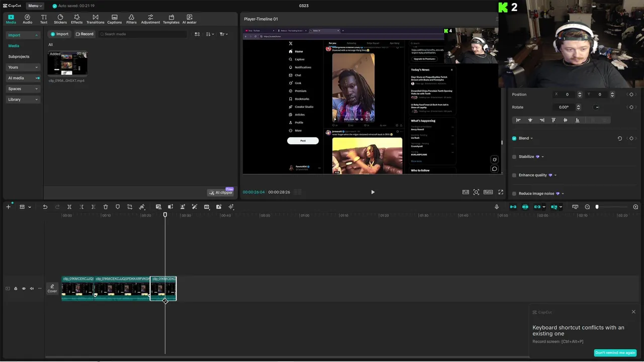The image size is (644, 362).
Task: Switch to the Templates tab
Action: (x=171, y=19)
